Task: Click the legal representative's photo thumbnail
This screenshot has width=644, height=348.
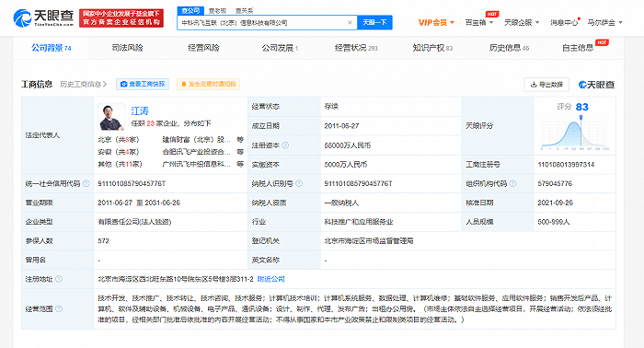Action: point(111,117)
